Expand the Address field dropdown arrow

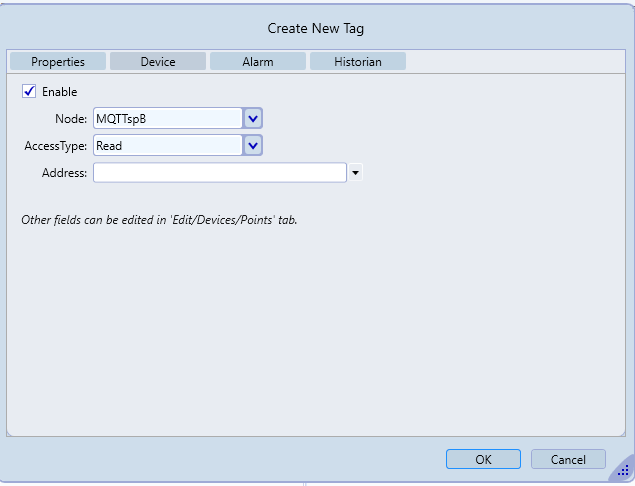[355, 173]
